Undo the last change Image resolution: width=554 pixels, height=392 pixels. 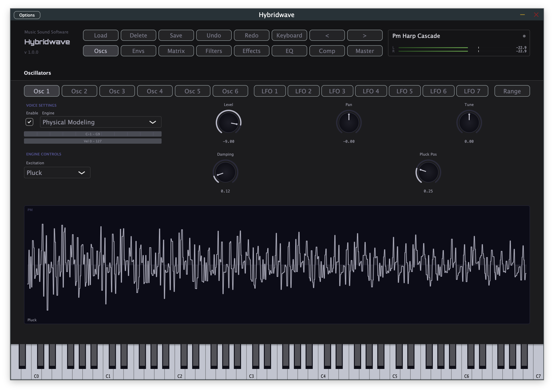(214, 35)
